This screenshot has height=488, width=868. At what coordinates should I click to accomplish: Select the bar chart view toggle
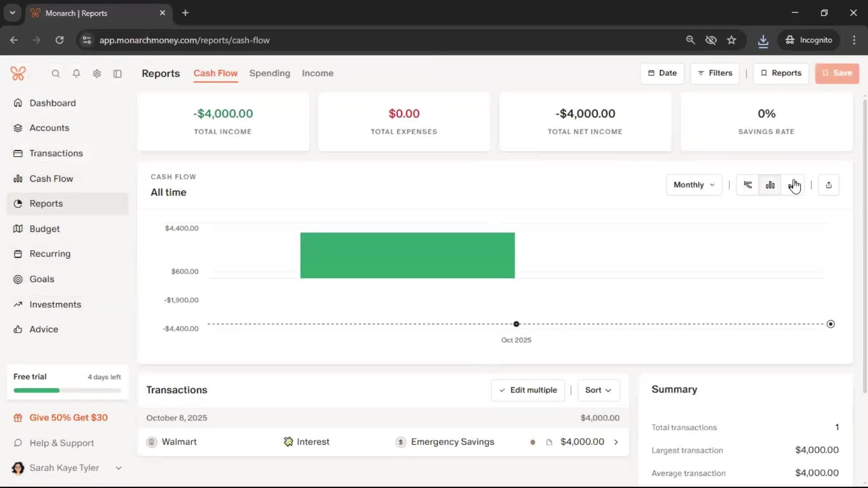point(770,185)
